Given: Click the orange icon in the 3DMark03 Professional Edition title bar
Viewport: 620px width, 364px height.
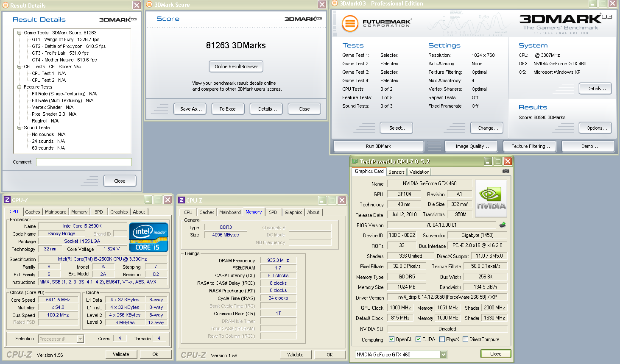Looking at the screenshot, I should [x=335, y=3].
